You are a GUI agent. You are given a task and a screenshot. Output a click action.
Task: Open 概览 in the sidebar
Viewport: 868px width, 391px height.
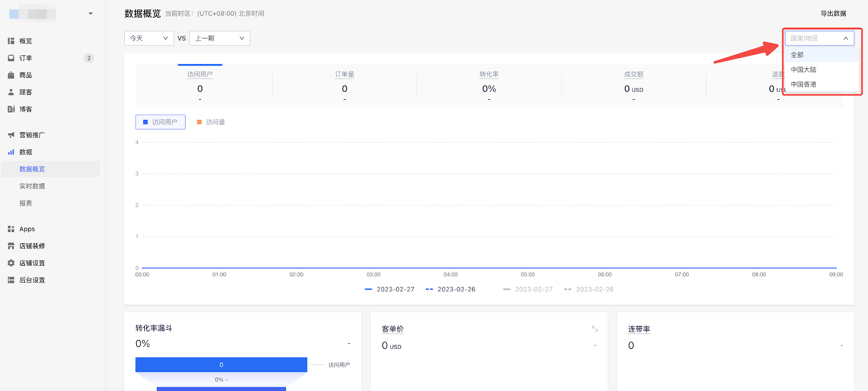(x=25, y=41)
